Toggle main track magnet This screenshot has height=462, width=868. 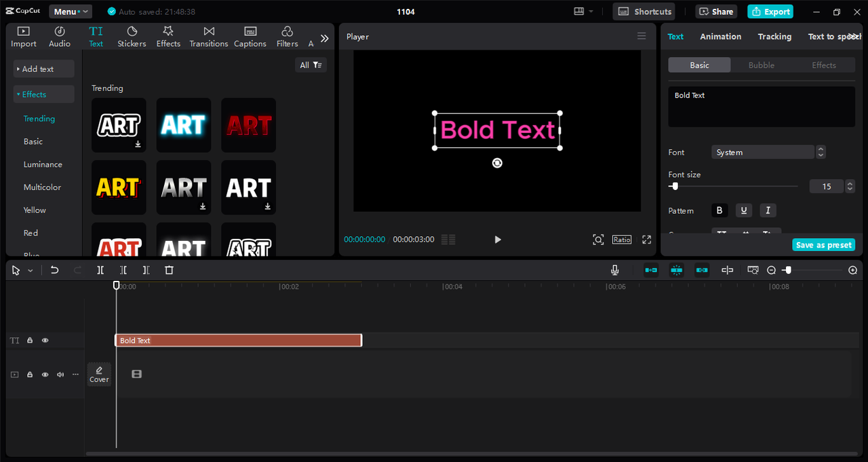click(x=651, y=270)
